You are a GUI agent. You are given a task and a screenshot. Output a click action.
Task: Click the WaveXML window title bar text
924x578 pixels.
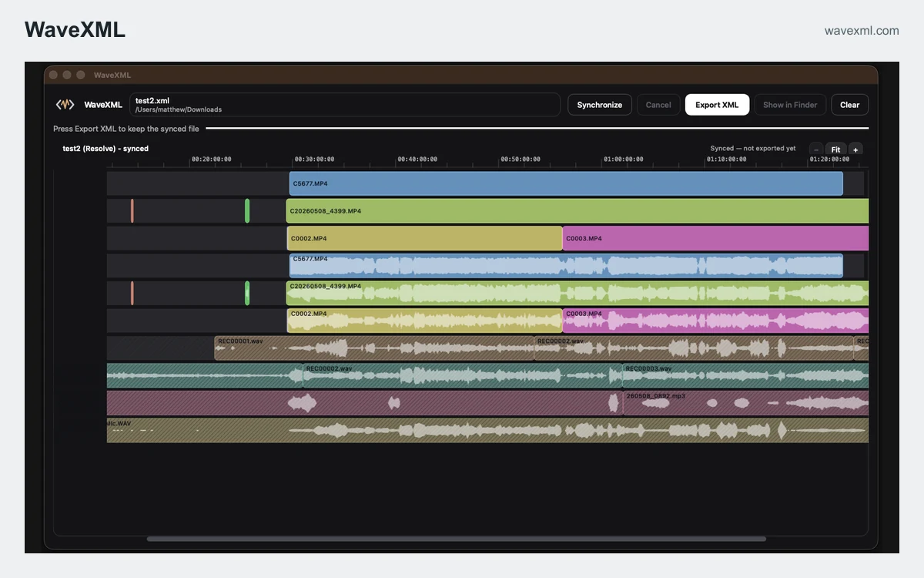[x=112, y=75]
